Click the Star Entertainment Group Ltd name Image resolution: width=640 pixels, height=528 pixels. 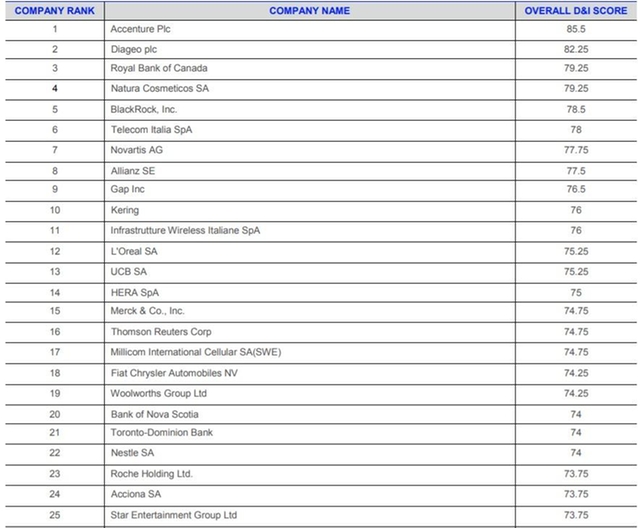pos(173,514)
